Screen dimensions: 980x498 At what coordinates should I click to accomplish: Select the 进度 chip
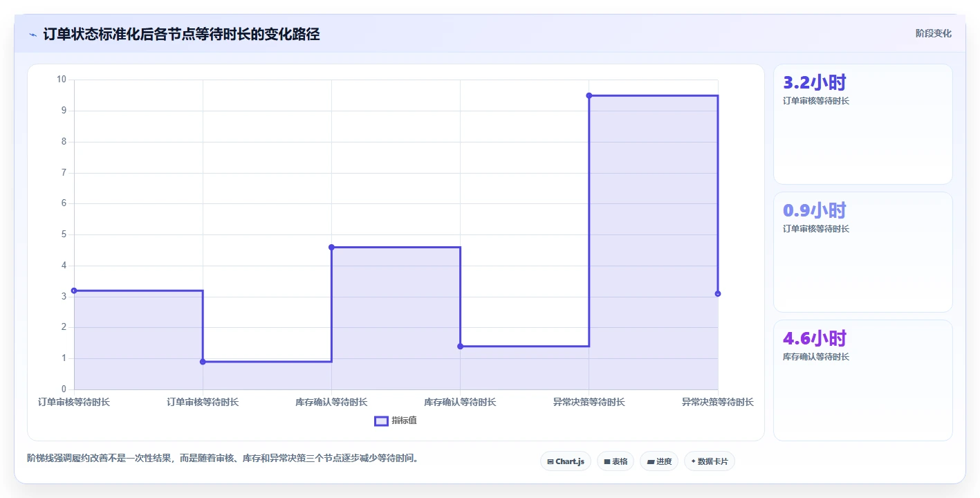click(x=658, y=461)
